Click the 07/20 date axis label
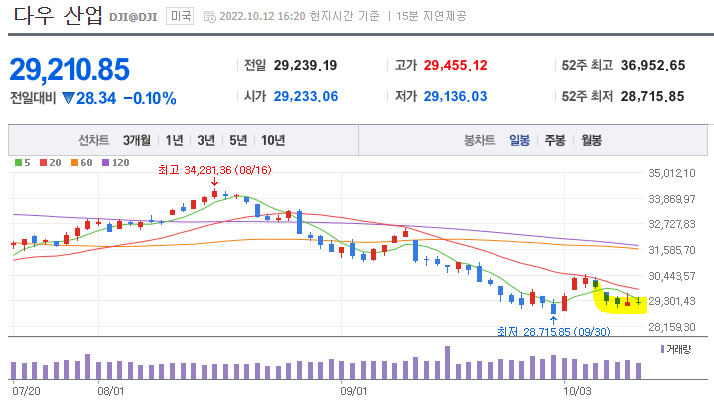 tap(26, 391)
